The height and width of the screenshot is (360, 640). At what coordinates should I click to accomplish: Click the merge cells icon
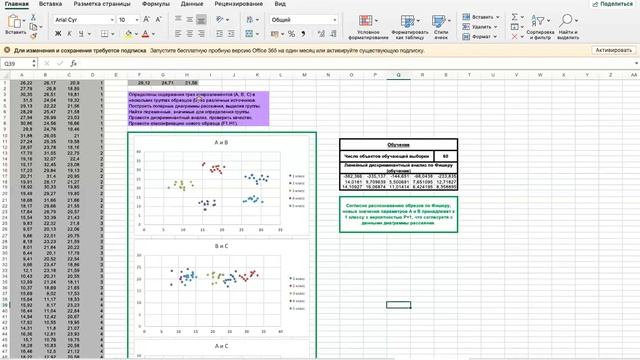pyautogui.click(x=249, y=34)
